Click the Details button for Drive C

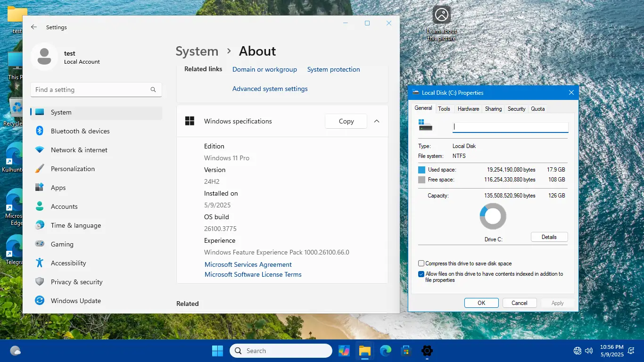click(549, 237)
